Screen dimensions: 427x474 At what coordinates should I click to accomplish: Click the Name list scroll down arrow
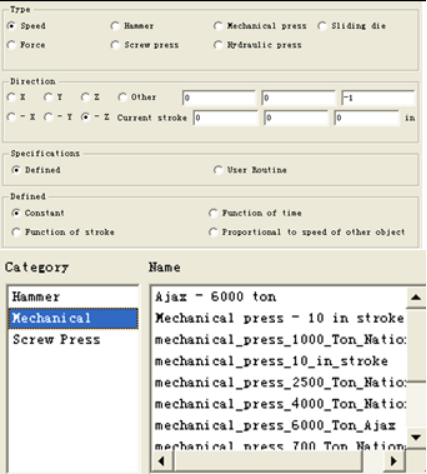(416, 437)
